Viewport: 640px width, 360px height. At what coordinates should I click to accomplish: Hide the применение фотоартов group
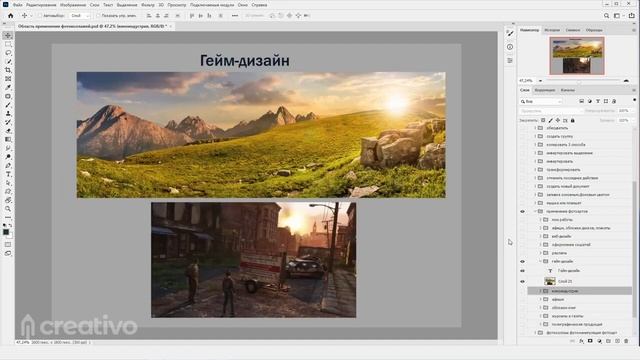(x=522, y=211)
